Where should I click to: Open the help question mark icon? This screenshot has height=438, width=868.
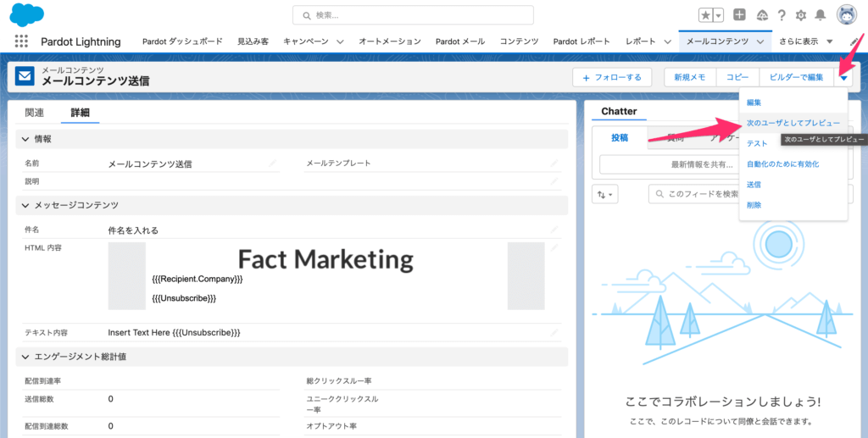(x=781, y=15)
